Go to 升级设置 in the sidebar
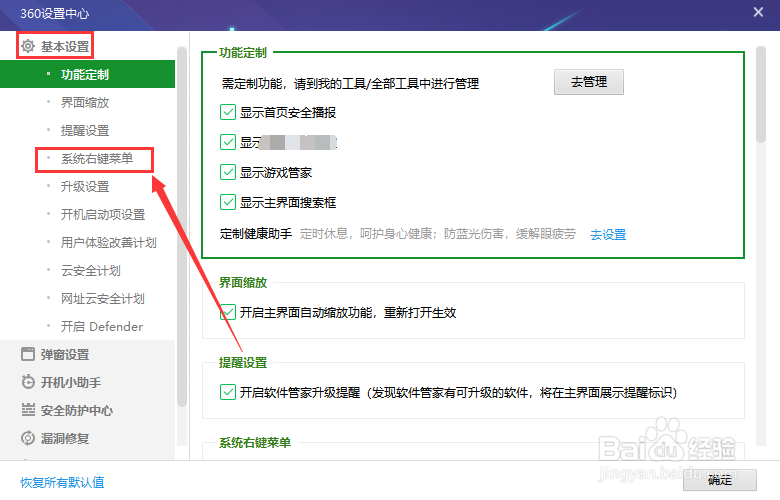Screen dimensions: 780x500 click(x=85, y=187)
